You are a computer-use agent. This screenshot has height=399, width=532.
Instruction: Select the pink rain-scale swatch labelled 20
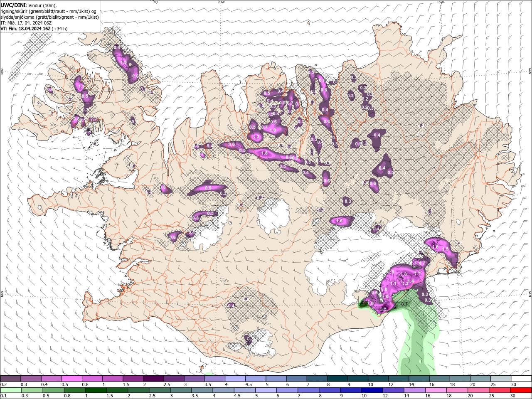(x=478, y=390)
